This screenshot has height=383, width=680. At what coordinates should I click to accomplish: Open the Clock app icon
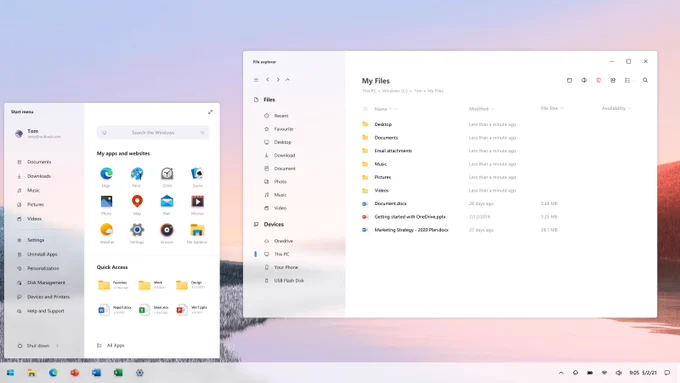167,174
